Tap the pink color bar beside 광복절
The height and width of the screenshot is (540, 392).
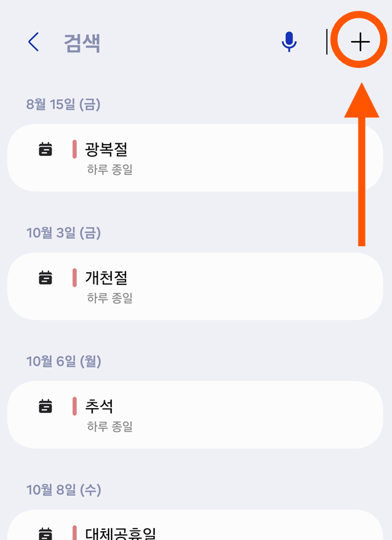point(74,148)
